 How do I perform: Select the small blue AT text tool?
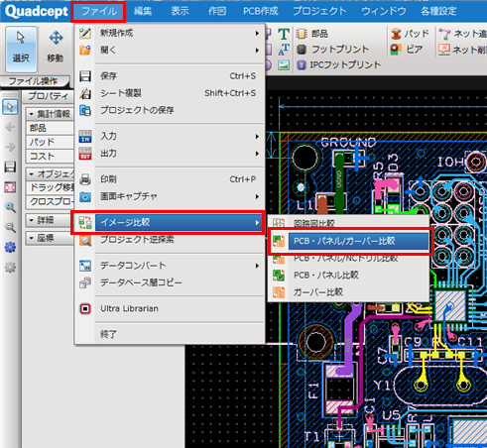pos(284,50)
